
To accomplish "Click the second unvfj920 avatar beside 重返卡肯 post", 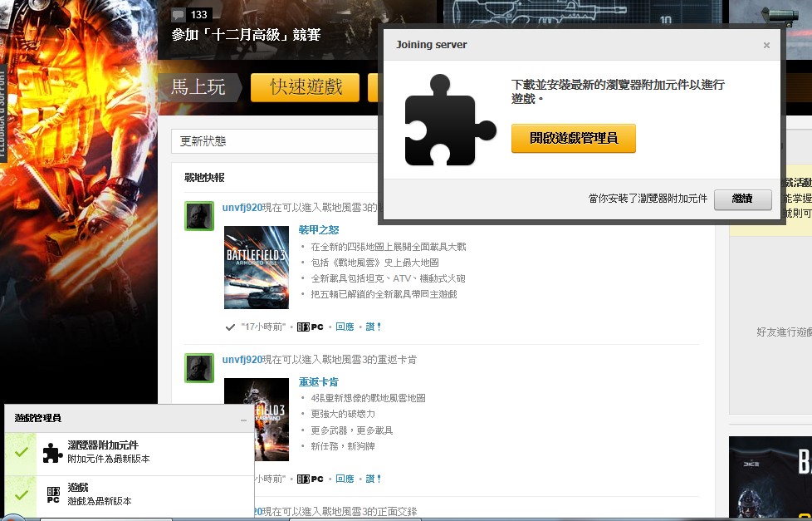I will coord(199,368).
